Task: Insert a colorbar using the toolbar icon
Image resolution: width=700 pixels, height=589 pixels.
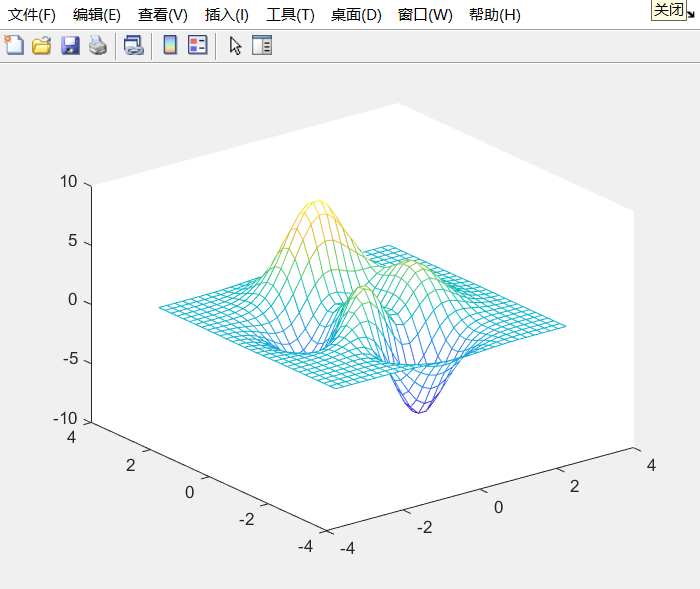Action: tap(170, 46)
